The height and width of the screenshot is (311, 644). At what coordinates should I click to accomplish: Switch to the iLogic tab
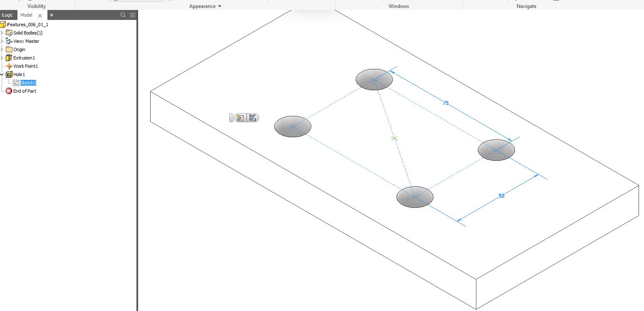pyautogui.click(x=7, y=15)
